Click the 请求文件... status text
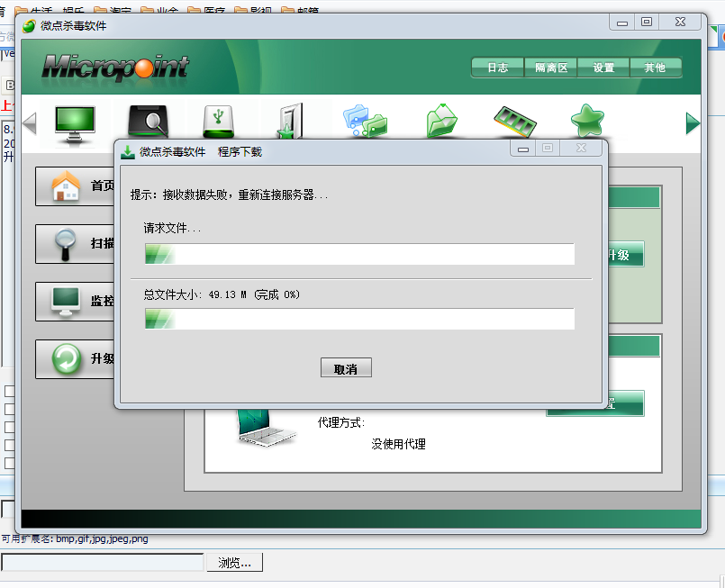This screenshot has width=725, height=588. 172,228
